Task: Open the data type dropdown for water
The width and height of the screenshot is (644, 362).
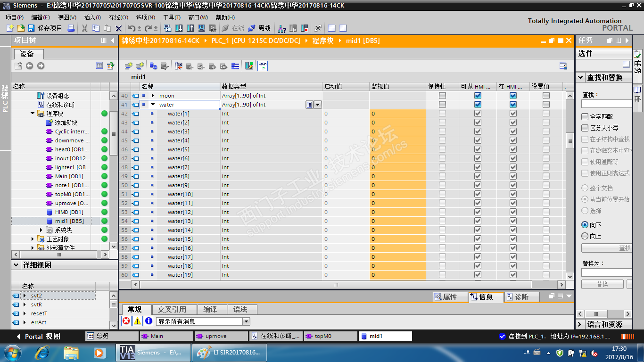Action: (318, 105)
